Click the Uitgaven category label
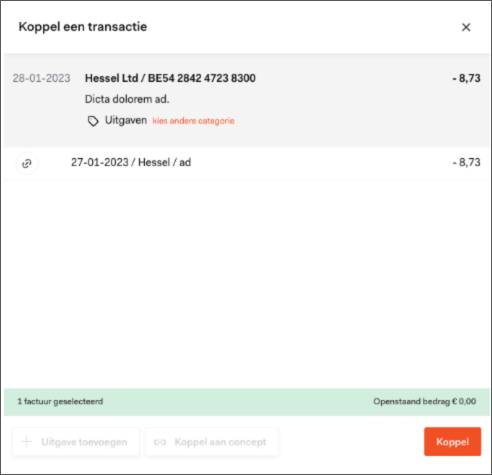Image resolution: width=492 pixels, height=475 pixels. point(126,120)
